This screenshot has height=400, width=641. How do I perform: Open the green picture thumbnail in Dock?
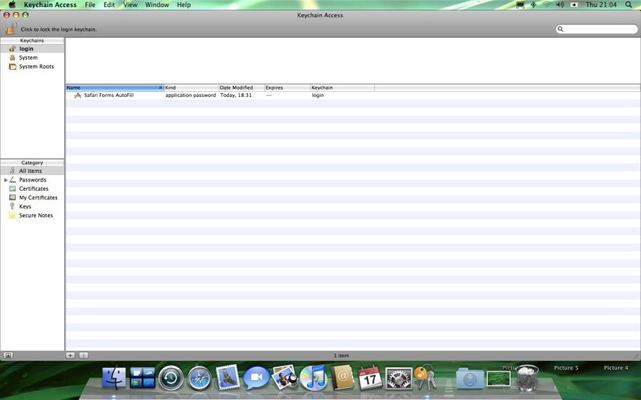coord(498,379)
